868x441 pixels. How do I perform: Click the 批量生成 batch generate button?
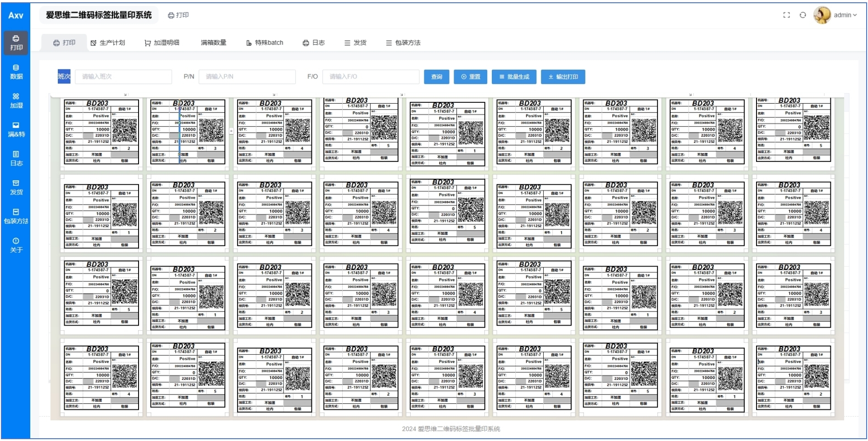514,77
